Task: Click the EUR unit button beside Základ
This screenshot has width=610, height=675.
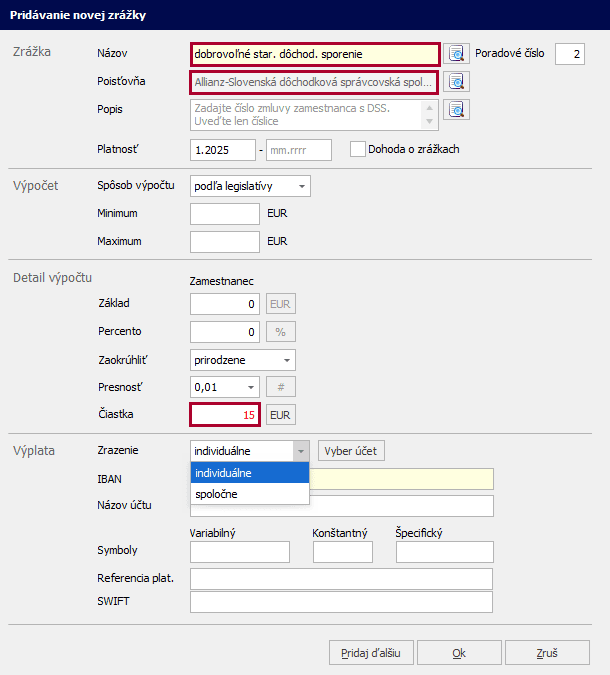Action: click(281, 304)
